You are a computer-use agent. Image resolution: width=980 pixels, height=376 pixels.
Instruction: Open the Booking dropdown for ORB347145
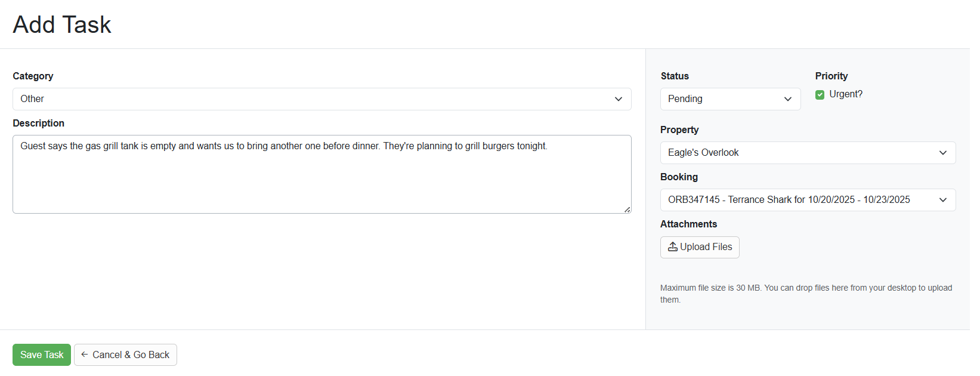tap(808, 199)
